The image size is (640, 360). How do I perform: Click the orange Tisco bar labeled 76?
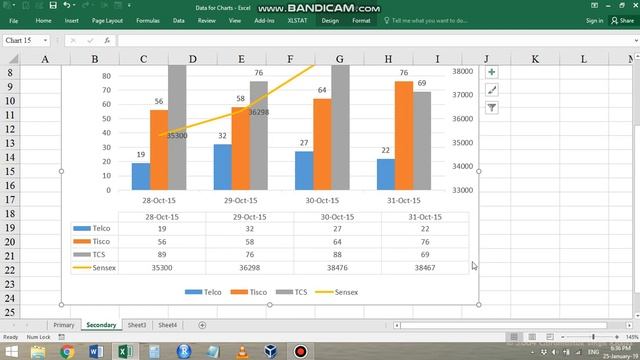tap(404, 136)
